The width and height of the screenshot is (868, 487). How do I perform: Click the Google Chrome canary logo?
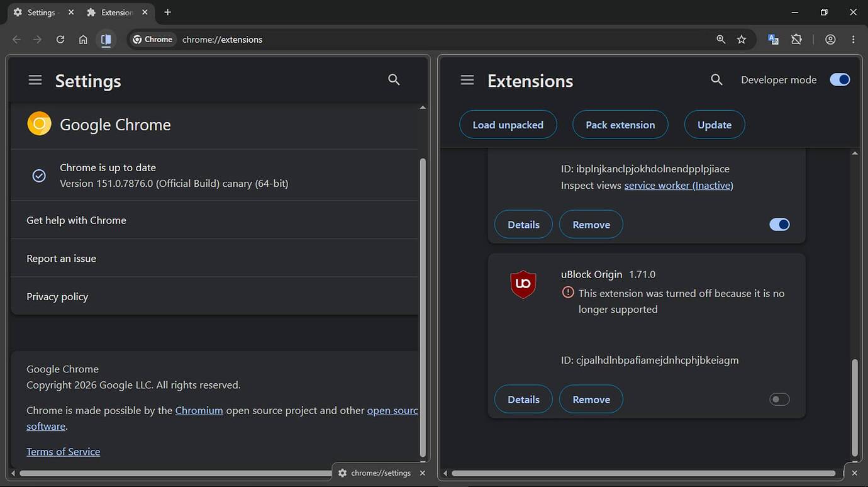tap(39, 124)
